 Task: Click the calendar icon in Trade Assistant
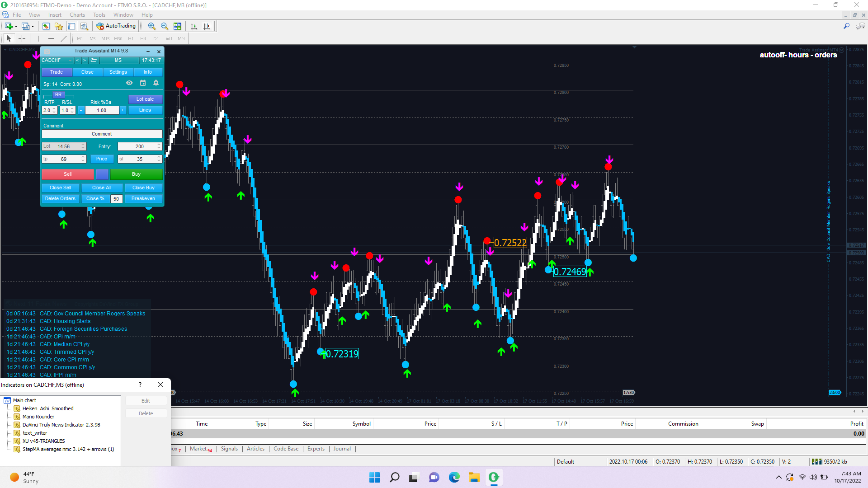coord(143,83)
